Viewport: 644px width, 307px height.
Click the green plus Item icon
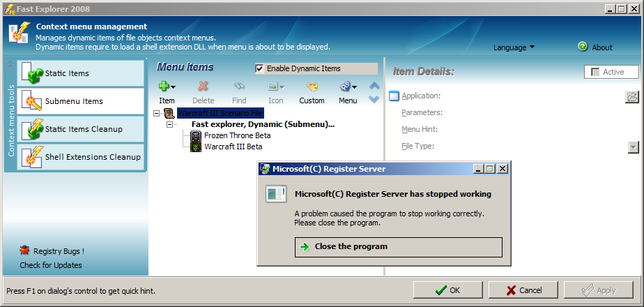pyautogui.click(x=164, y=87)
